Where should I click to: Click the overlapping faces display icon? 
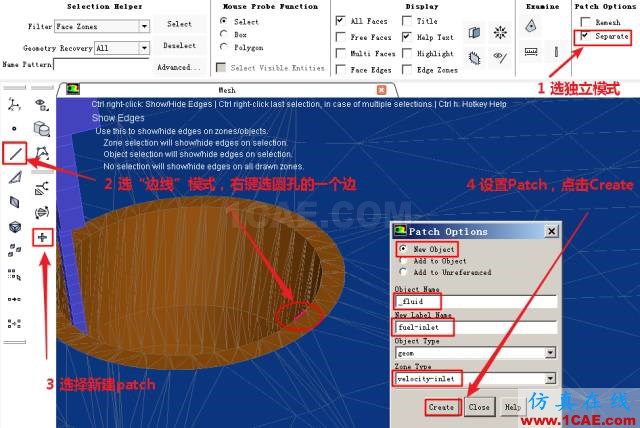coord(474,32)
